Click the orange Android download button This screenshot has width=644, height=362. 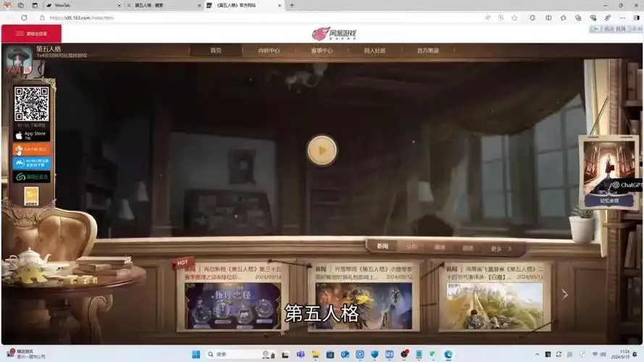(32, 149)
